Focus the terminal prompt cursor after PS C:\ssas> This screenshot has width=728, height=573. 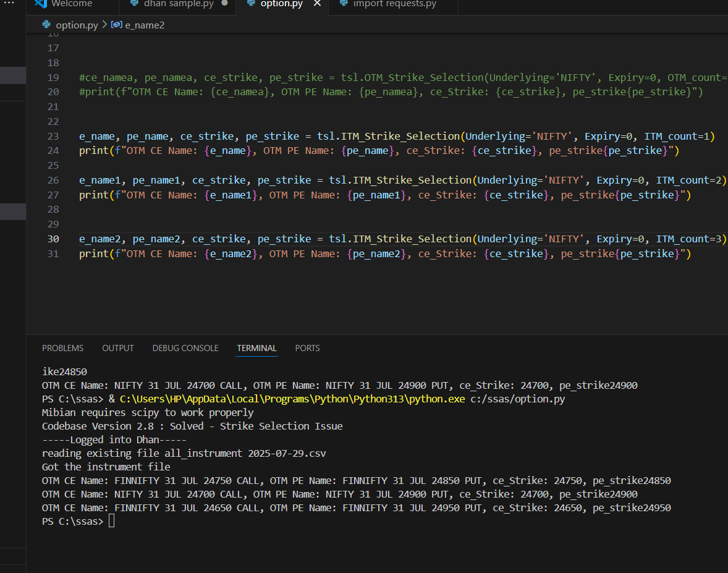111,521
